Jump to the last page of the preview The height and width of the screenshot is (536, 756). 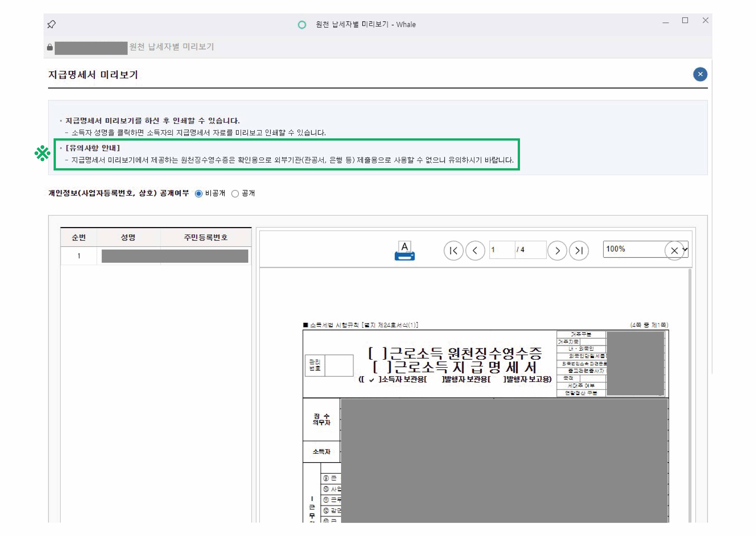point(579,251)
